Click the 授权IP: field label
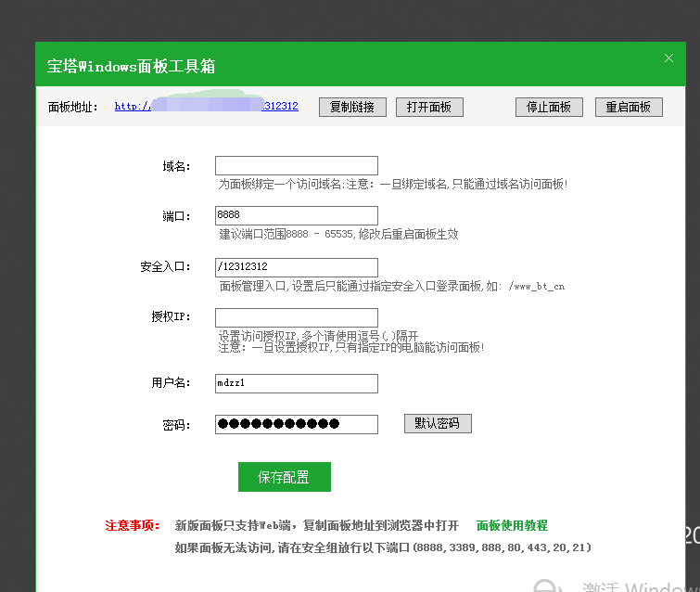Screen dimensions: 700x592 [171, 316]
